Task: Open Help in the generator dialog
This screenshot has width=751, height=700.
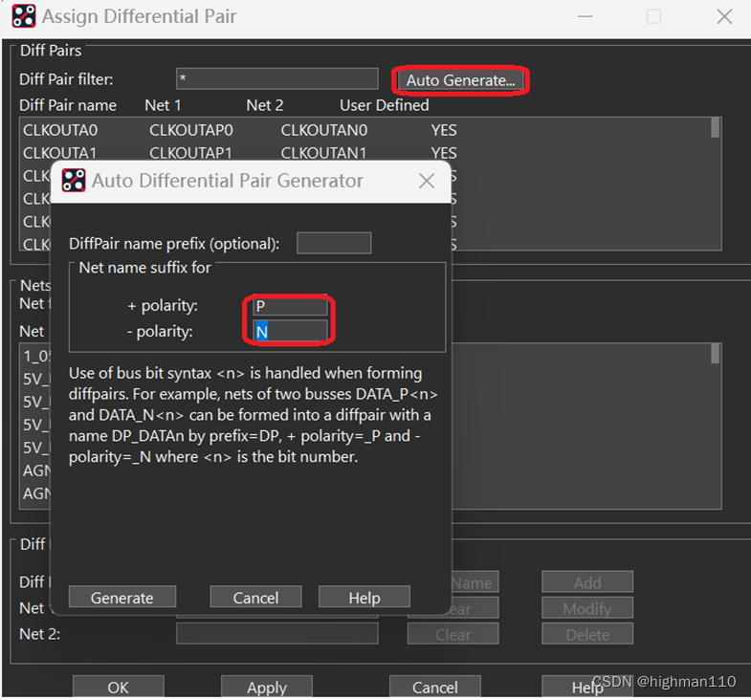Action: [364, 598]
